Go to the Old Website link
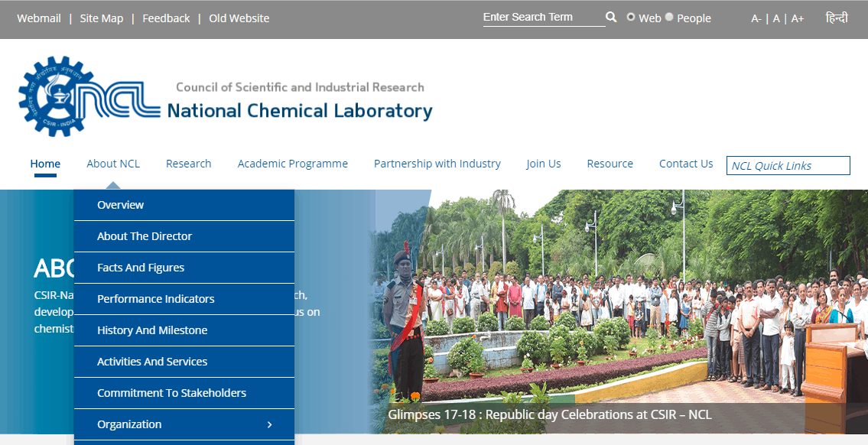This screenshot has width=868, height=445. coord(239,18)
